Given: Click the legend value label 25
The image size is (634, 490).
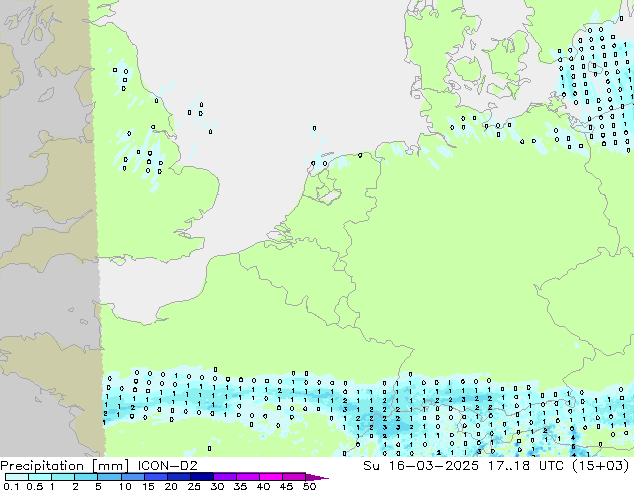Looking at the screenshot, I should point(194,486).
